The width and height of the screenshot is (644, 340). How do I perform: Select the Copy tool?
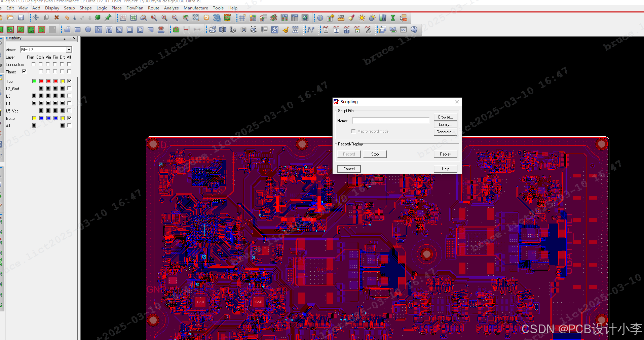46,18
